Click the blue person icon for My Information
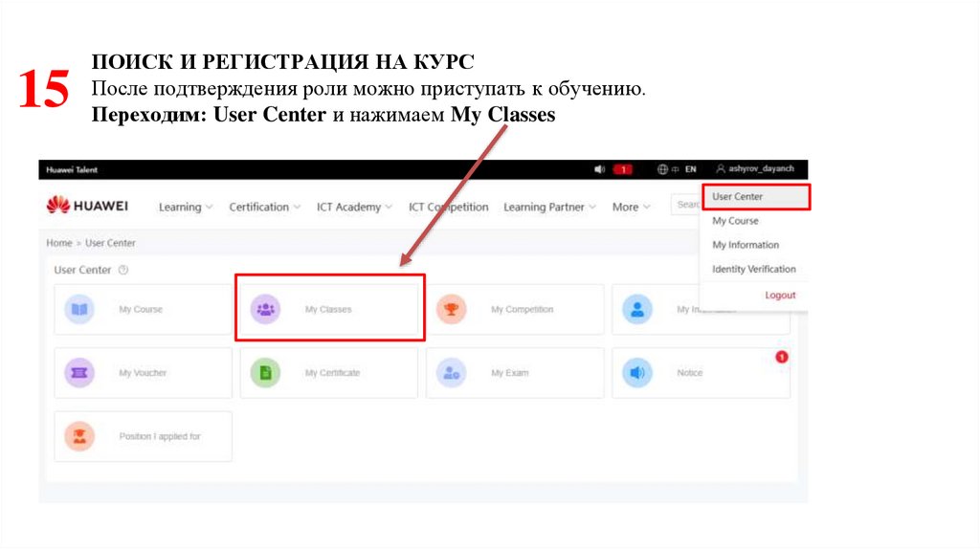 pyautogui.click(x=637, y=309)
